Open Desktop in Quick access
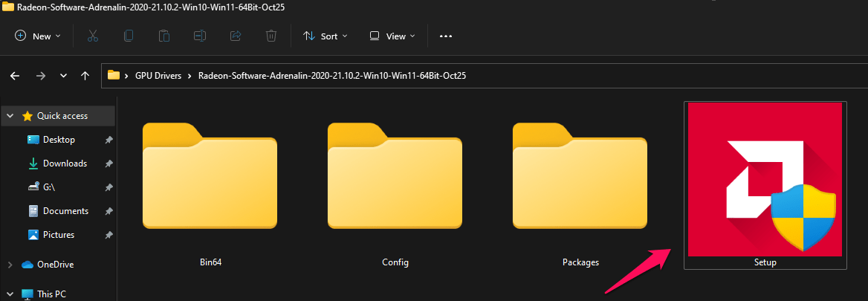The height and width of the screenshot is (301, 868). click(59, 140)
